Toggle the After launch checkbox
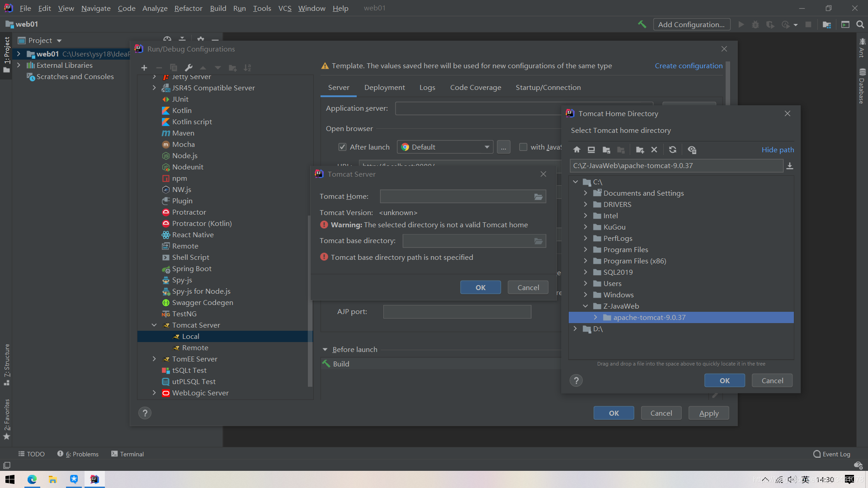 (342, 147)
